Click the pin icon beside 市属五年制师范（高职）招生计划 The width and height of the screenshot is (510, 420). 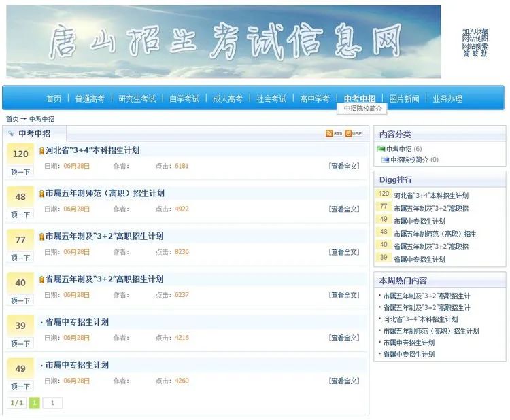[x=41, y=194]
